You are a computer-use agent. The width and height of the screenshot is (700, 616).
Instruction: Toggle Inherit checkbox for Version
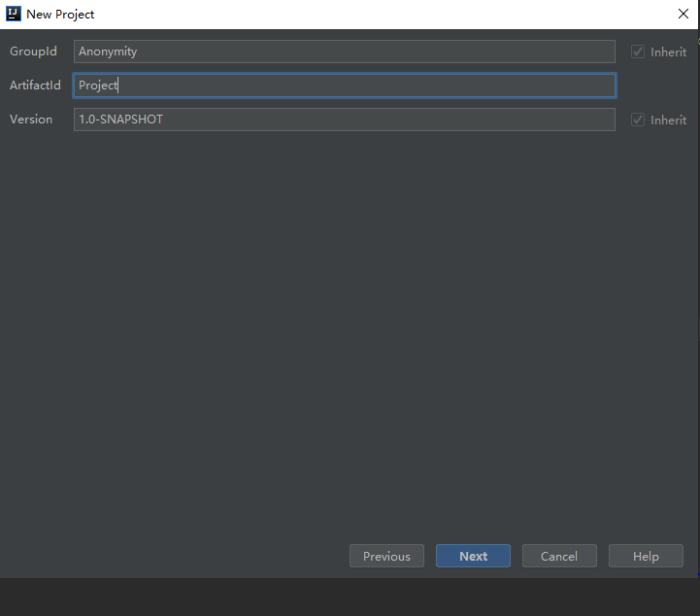click(x=638, y=120)
